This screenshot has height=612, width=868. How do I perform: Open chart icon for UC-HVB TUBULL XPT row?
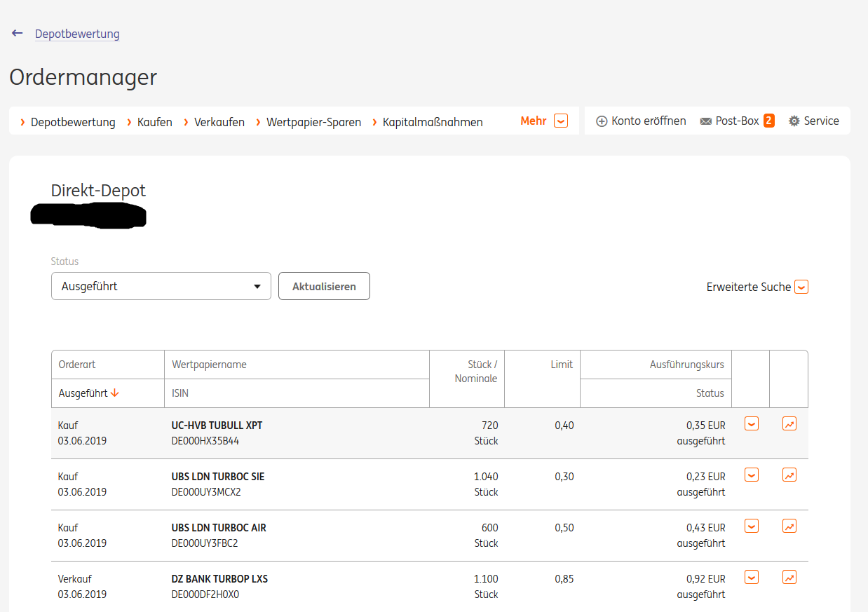pos(789,423)
